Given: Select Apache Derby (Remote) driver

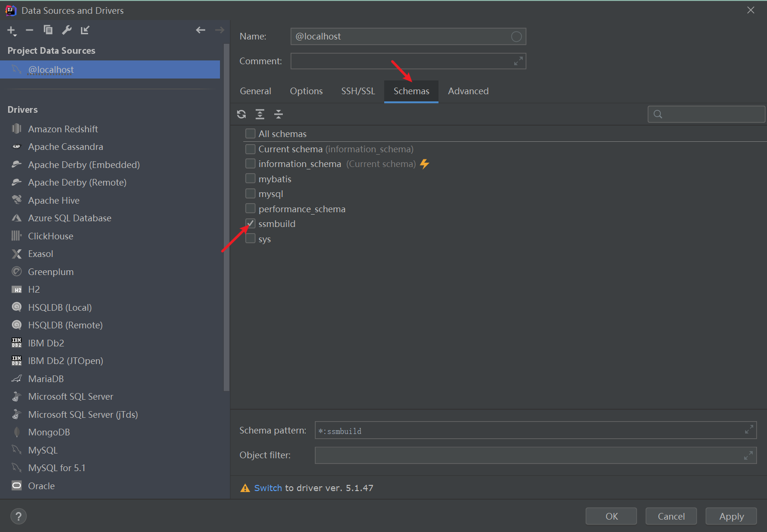Looking at the screenshot, I should 110,183.
